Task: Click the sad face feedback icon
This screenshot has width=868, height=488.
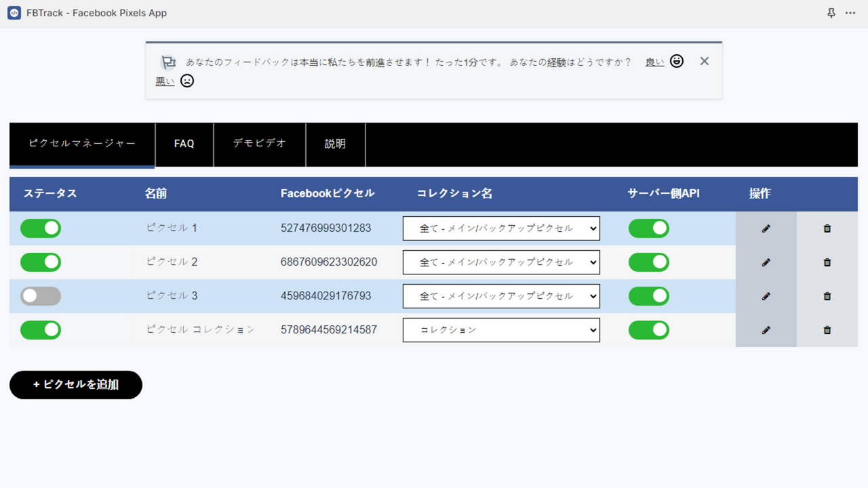Action: (187, 81)
